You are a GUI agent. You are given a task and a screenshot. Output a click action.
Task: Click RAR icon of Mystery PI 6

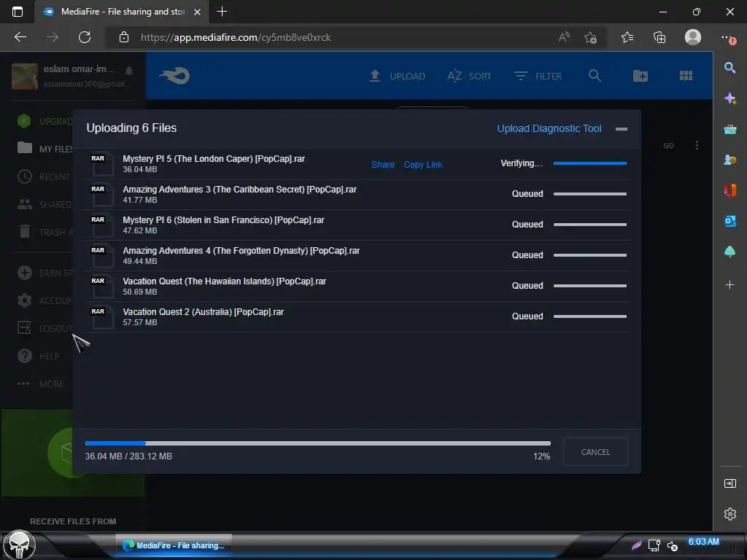[101, 225]
